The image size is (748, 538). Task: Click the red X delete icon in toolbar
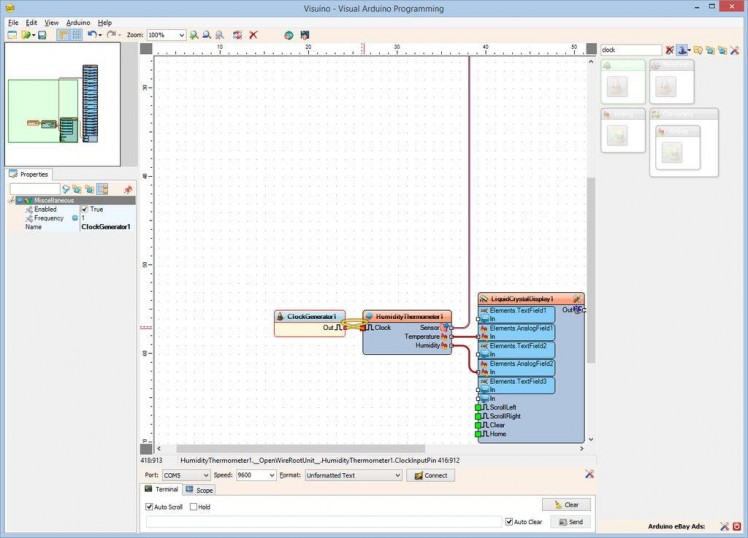[x=253, y=35]
